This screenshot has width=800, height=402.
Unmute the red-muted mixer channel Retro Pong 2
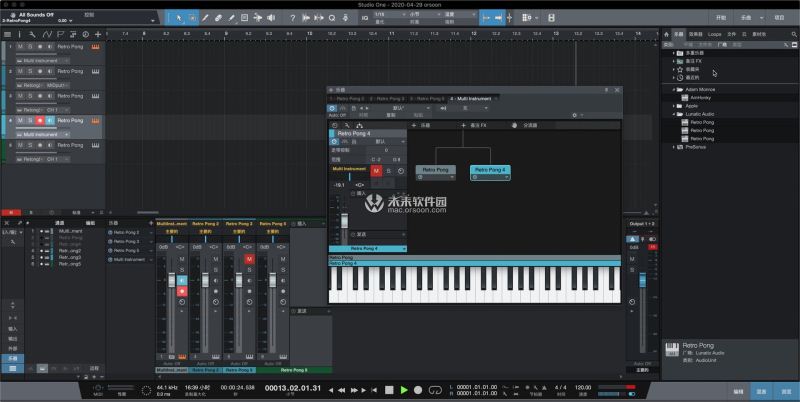[x=249, y=259]
